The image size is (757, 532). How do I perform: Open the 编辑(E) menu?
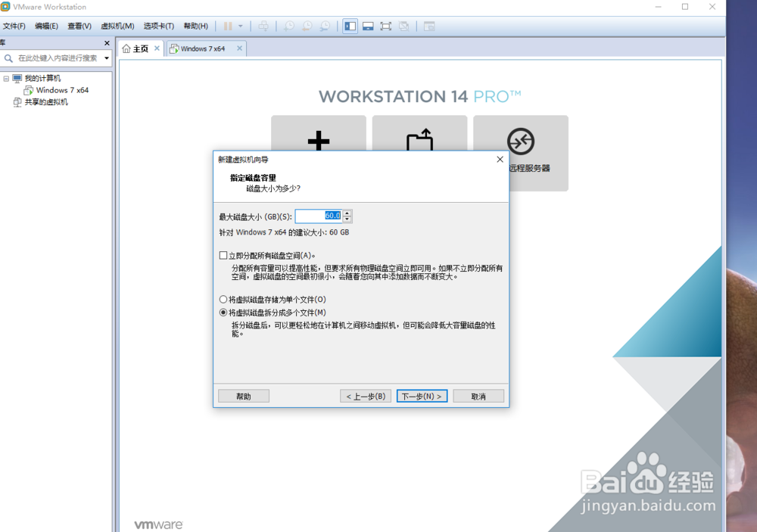point(46,26)
